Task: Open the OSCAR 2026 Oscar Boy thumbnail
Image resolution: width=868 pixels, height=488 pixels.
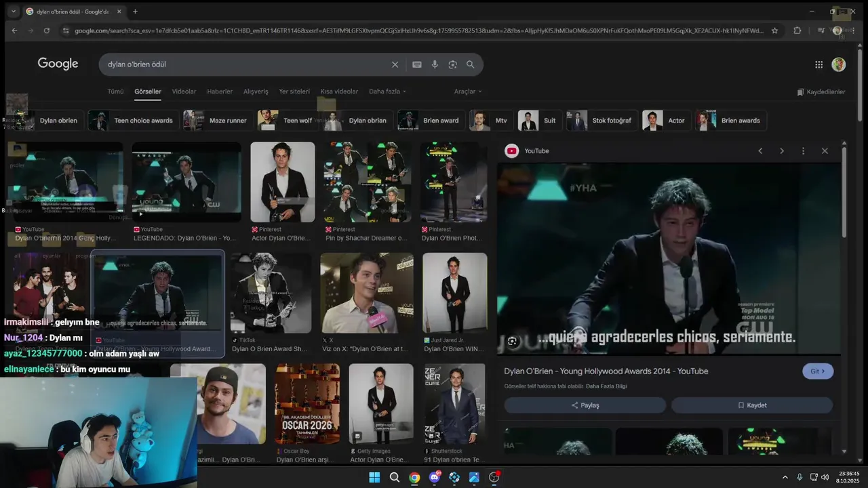Action: click(307, 404)
